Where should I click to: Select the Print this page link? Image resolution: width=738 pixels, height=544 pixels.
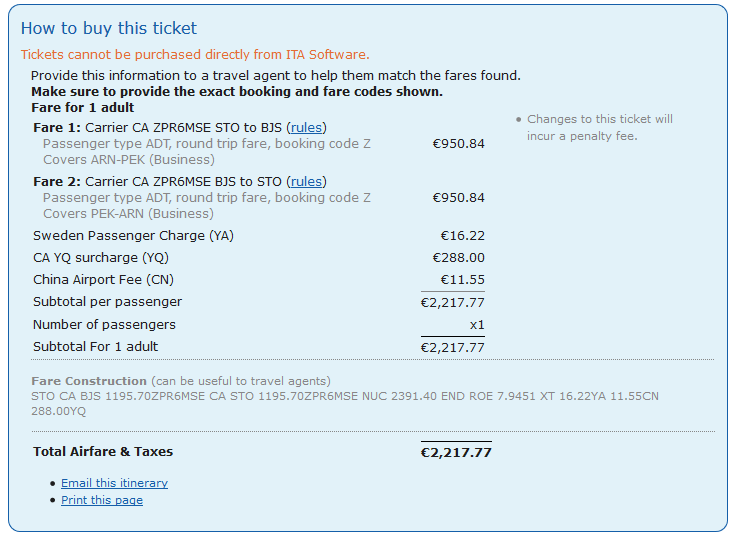click(102, 500)
